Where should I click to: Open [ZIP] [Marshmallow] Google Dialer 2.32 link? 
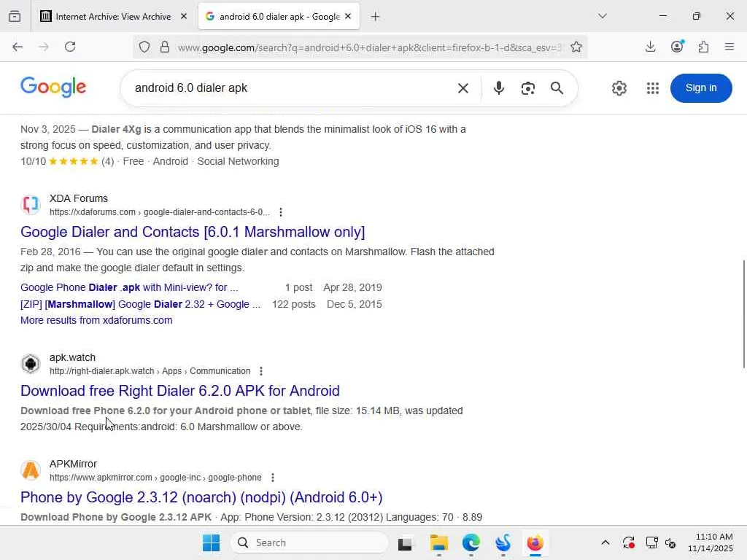pos(141,304)
